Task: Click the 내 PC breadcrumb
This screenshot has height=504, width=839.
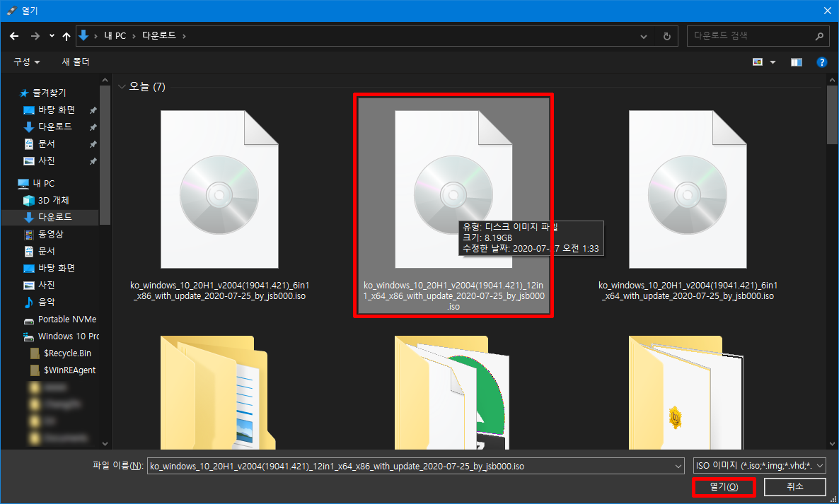Action: coord(115,36)
